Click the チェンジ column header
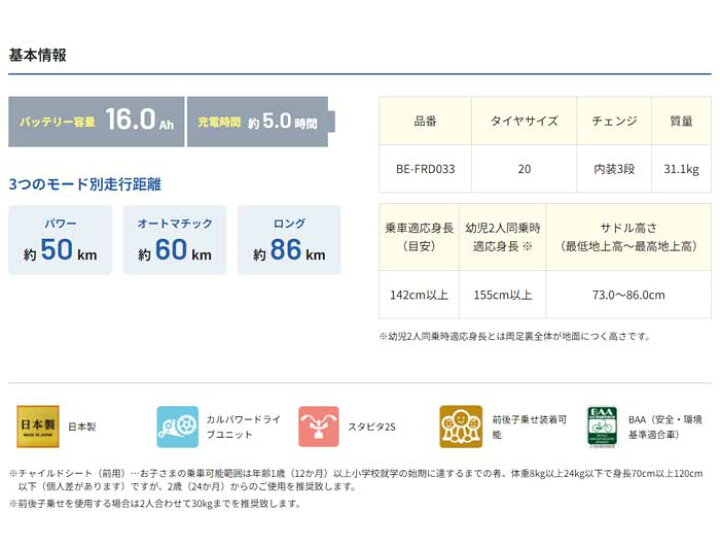Viewport: 720px width, 545px height. [614, 121]
